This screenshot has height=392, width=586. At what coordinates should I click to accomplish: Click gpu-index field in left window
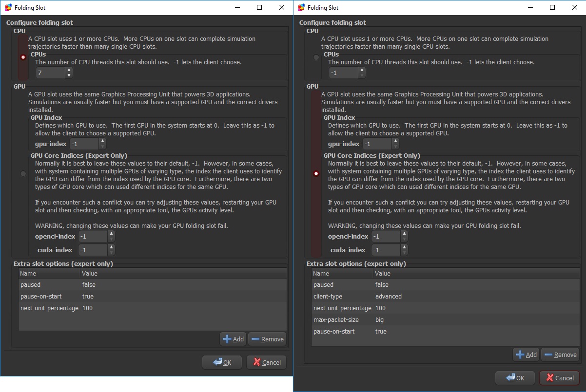point(84,144)
